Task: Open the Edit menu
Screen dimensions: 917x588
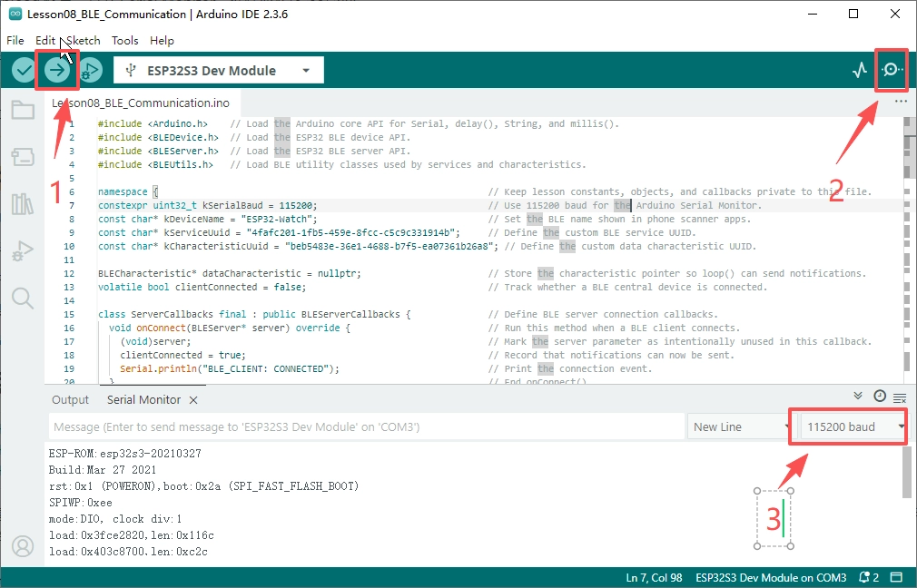Action: [45, 40]
